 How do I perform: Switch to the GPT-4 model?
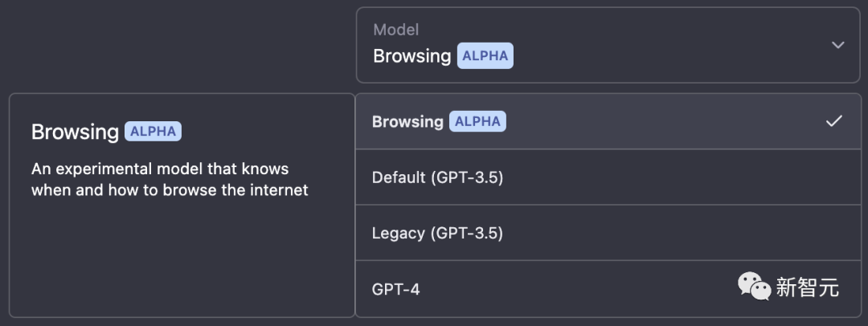pyautogui.click(x=608, y=289)
